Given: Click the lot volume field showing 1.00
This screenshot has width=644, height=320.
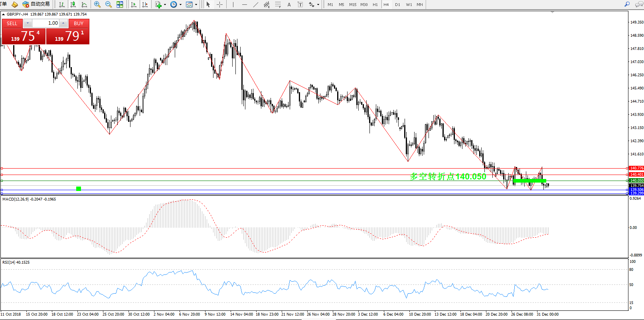Looking at the screenshot, I should [45, 23].
